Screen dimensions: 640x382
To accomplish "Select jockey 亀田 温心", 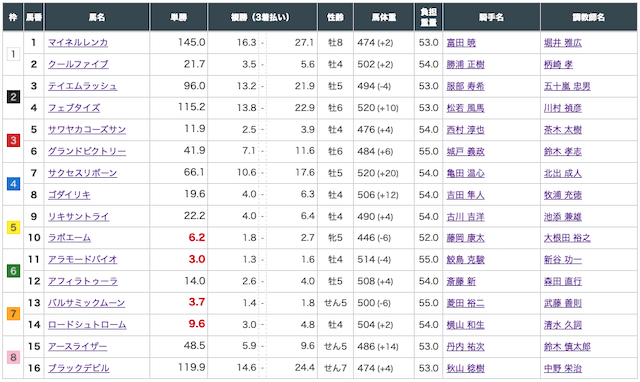I will (x=465, y=173).
